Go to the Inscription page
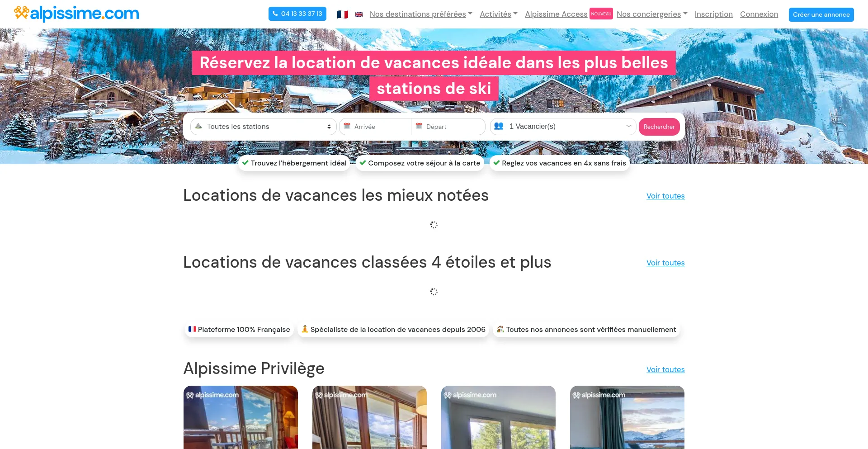 [x=713, y=14]
